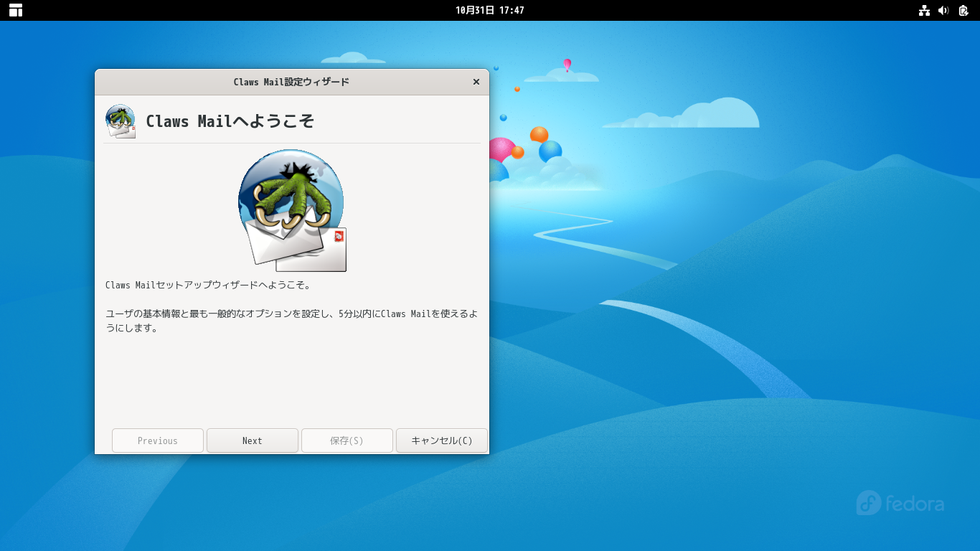Click the Claws Mailへようこそ heading

(230, 121)
